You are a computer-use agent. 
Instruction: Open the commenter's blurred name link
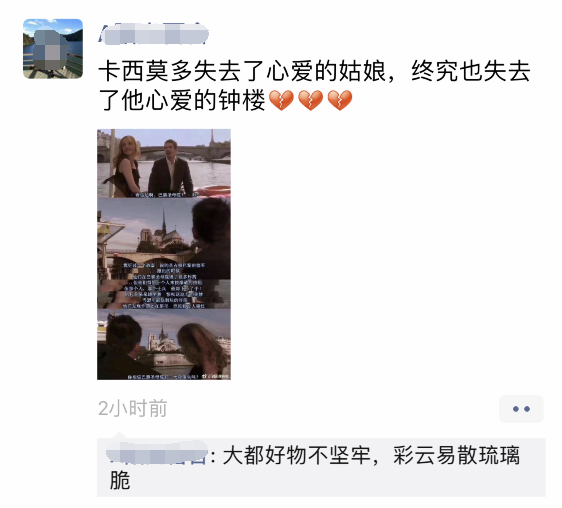click(x=157, y=455)
